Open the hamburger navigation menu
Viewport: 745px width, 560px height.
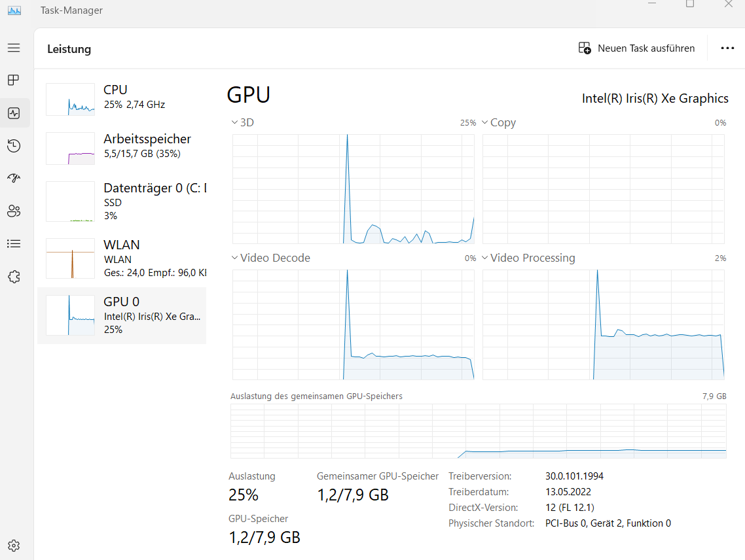(x=14, y=48)
